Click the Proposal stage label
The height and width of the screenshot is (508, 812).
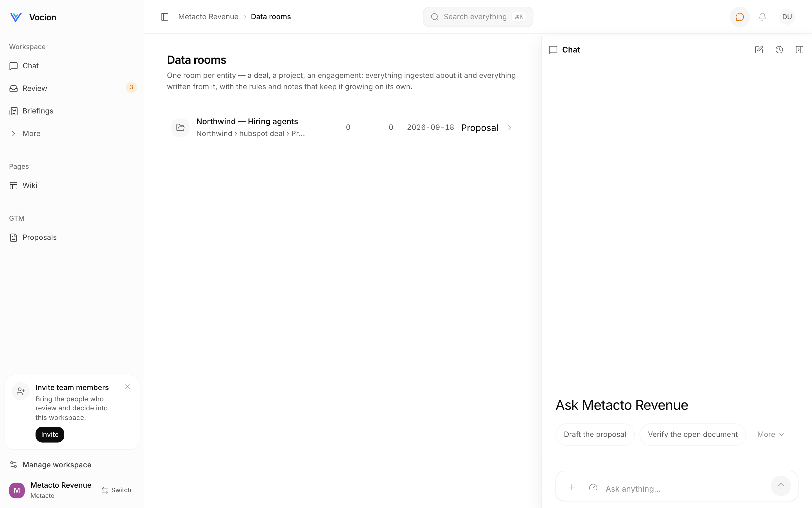pyautogui.click(x=480, y=128)
